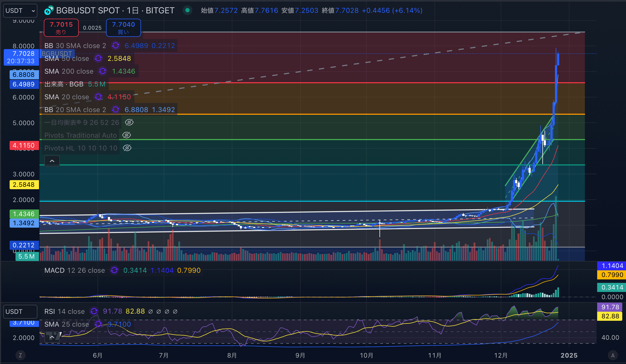
Task: Click the purple 91.78 RSI label
Action: tap(610, 307)
